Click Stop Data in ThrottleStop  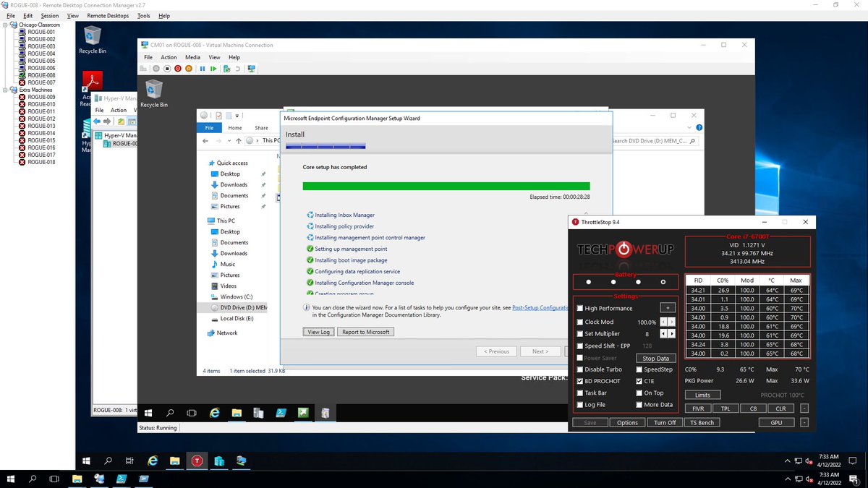click(656, 358)
